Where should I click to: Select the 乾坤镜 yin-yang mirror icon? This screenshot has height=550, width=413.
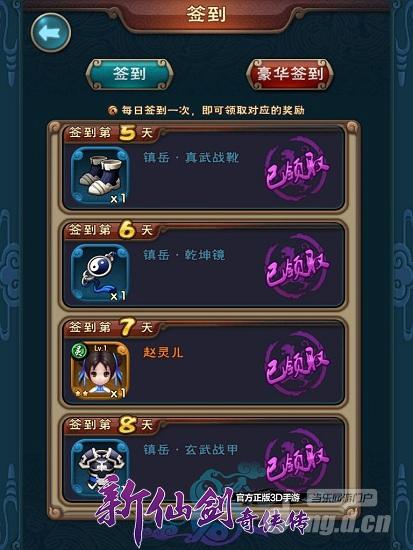pos(100,274)
